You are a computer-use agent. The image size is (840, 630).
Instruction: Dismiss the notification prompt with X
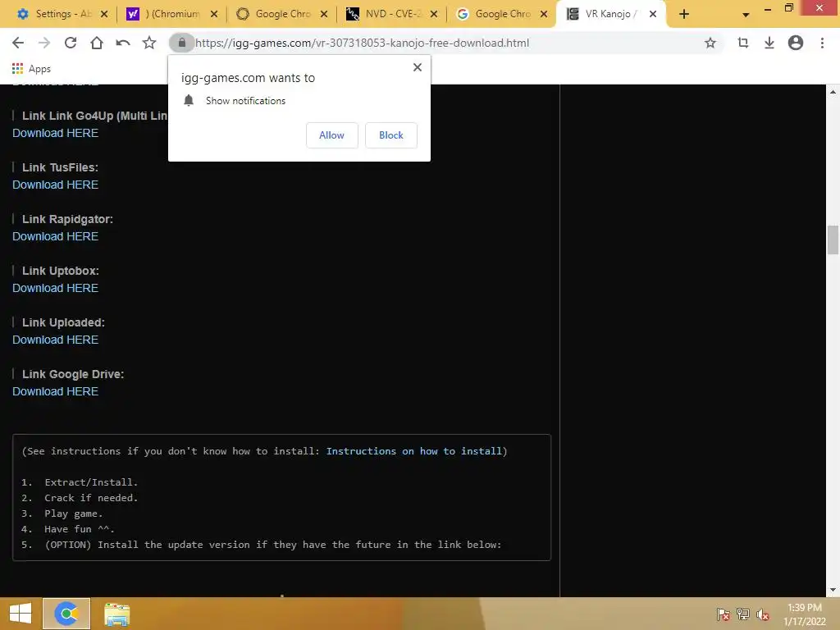(x=418, y=67)
